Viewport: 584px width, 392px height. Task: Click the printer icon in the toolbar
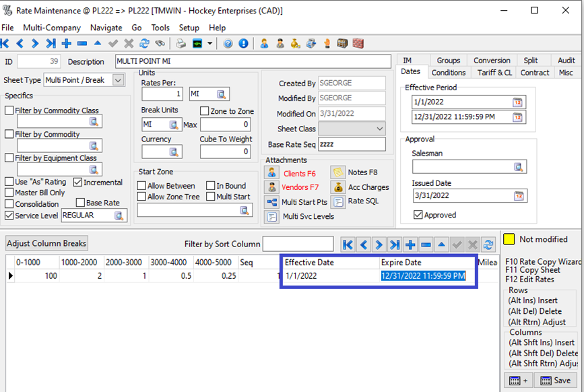pyautogui.click(x=181, y=43)
